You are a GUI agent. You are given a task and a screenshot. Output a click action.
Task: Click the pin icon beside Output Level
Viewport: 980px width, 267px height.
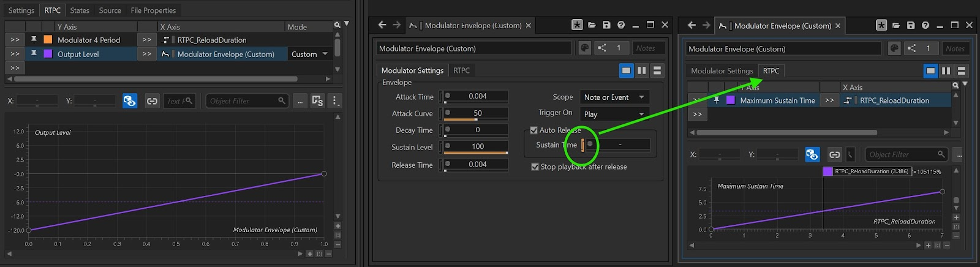pos(34,54)
